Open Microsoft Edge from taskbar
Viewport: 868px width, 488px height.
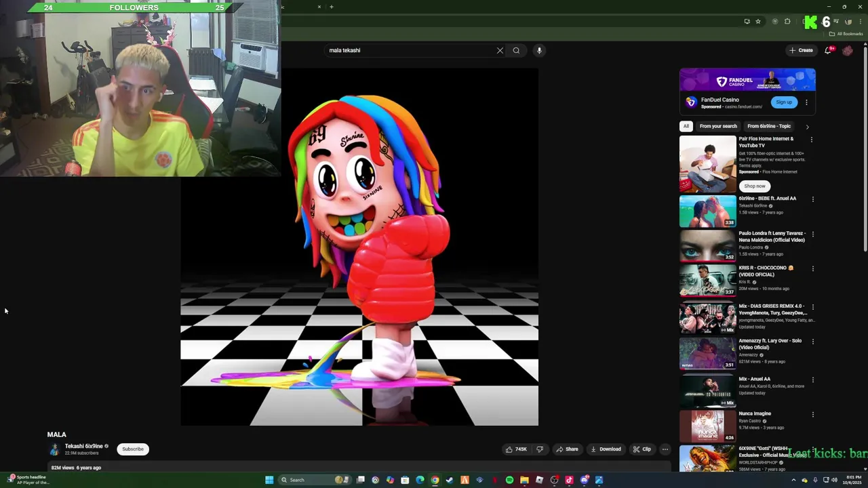coord(420,480)
